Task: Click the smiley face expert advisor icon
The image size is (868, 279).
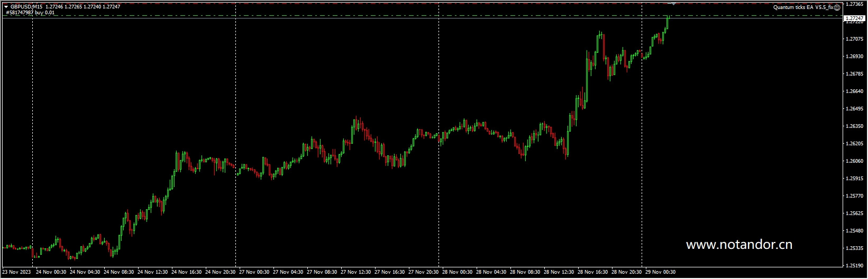Action: coord(837,7)
